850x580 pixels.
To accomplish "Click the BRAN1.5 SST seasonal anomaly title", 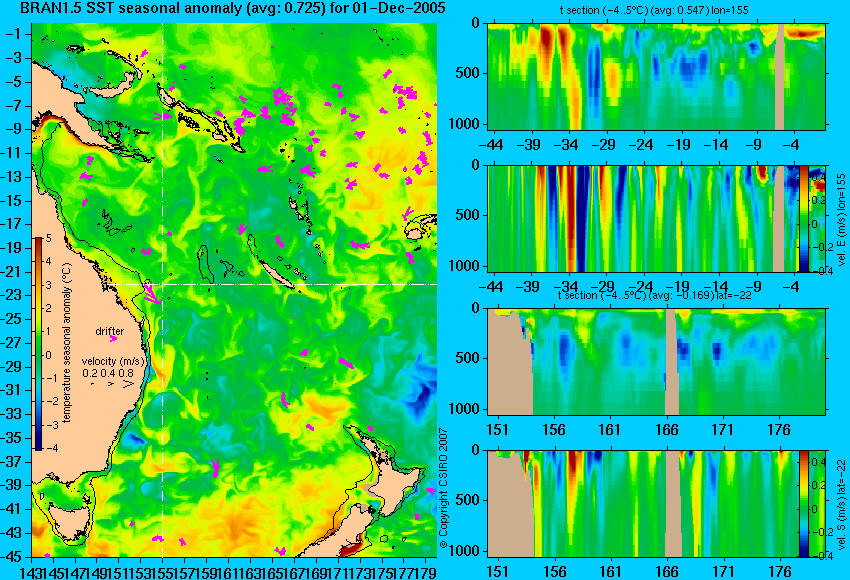I will (233, 8).
